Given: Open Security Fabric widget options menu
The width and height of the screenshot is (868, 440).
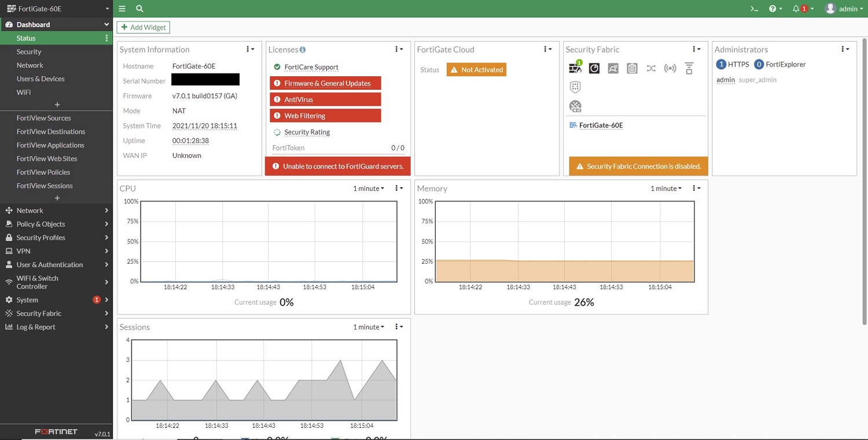Looking at the screenshot, I should (696, 49).
